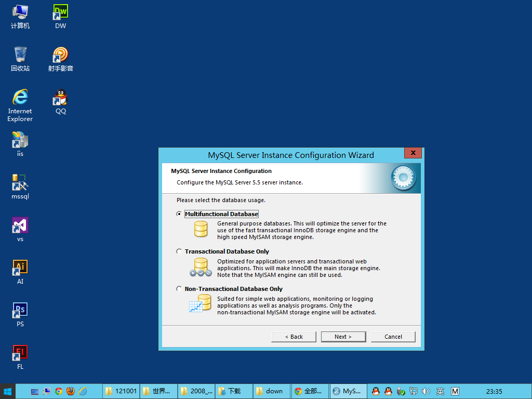Select the Internet Explorer desktop icon
The height and width of the screenshot is (399, 532).
(x=20, y=105)
